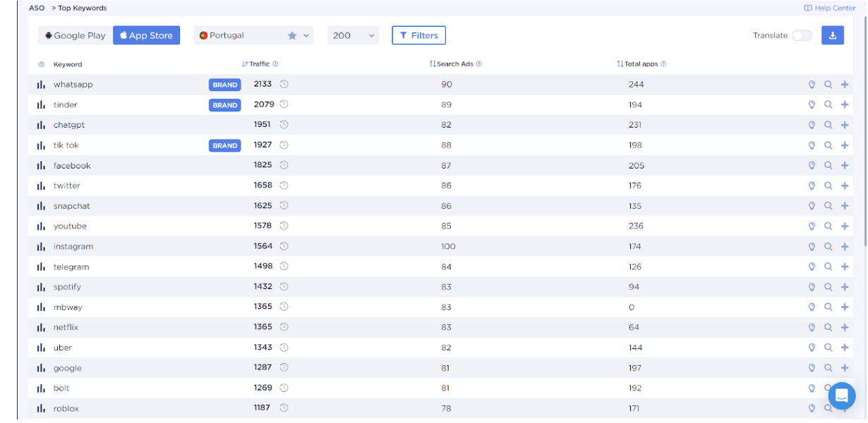Viewport: 868px width, 423px height.
Task: Click magnifier search icon for uber row
Action: pyautogui.click(x=828, y=348)
